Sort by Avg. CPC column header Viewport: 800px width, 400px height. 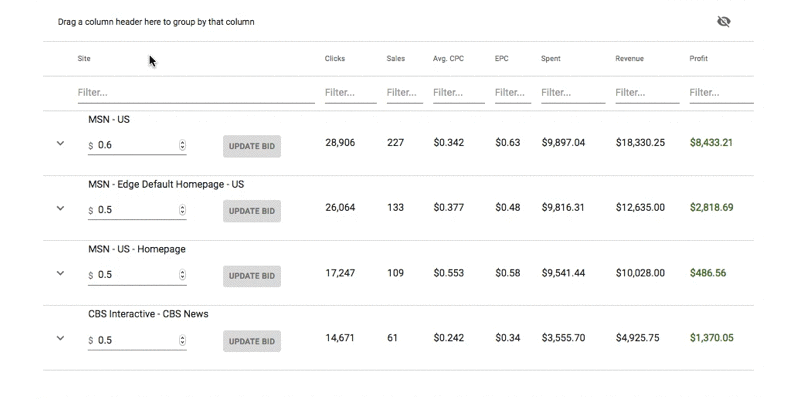448,59
